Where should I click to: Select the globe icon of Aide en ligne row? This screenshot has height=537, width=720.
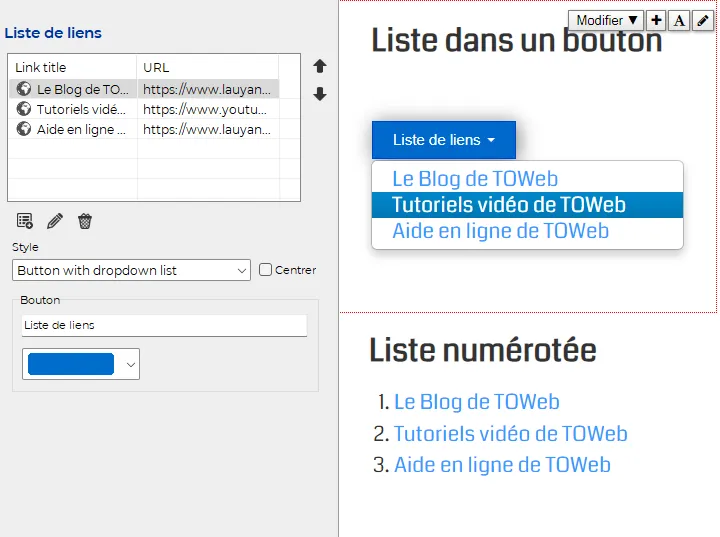23,129
